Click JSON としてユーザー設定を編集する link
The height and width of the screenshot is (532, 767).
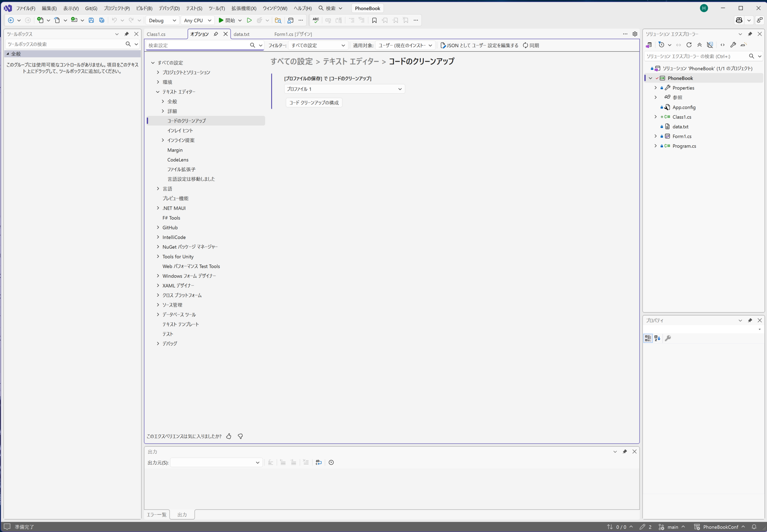click(479, 45)
